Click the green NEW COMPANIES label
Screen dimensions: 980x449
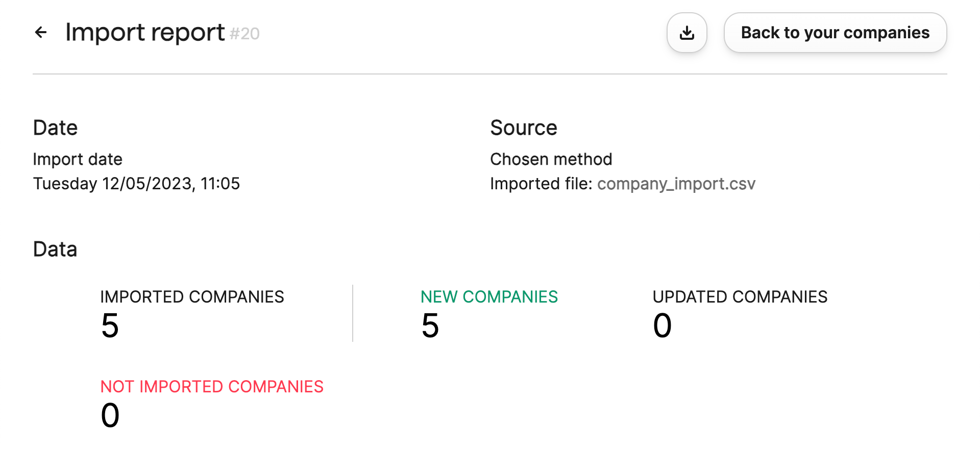(488, 296)
